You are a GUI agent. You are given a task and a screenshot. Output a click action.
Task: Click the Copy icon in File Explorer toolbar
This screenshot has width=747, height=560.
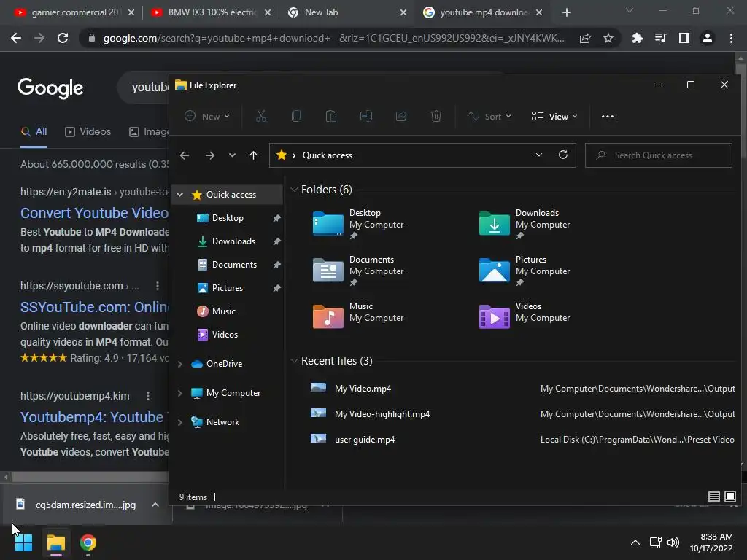click(296, 116)
